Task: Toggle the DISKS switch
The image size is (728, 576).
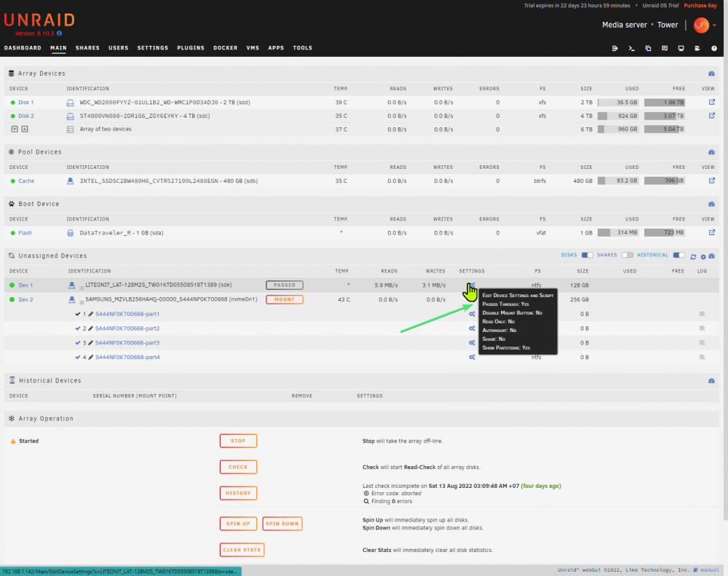Action: pos(587,255)
